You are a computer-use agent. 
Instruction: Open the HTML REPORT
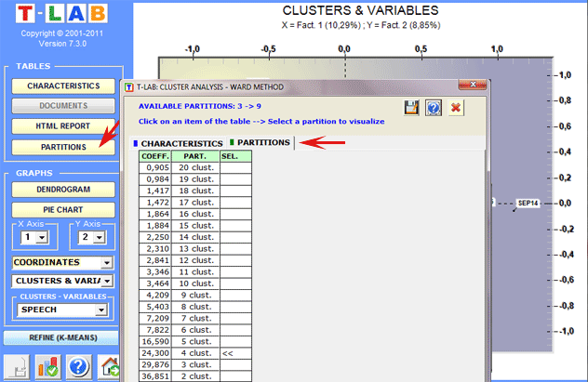[63, 126]
